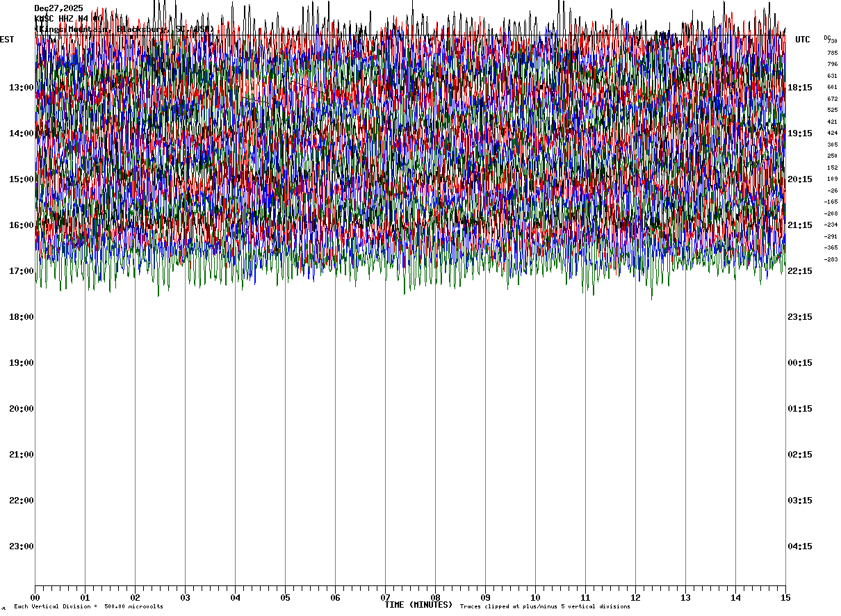Select DC offset value 785
This screenshot has width=841, height=616.
coord(832,53)
